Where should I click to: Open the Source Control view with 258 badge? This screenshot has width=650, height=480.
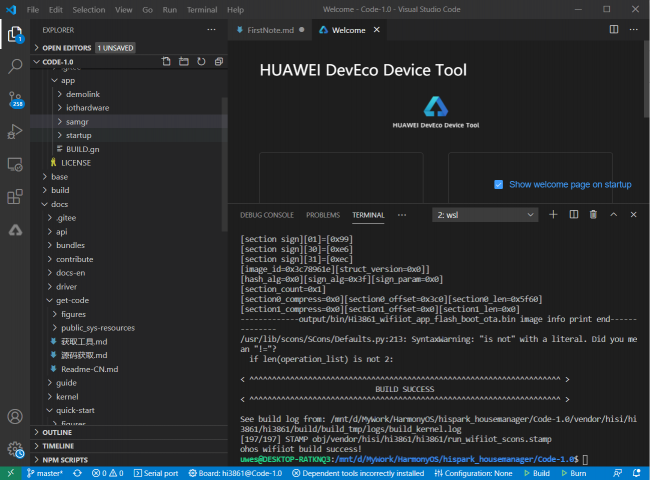click(x=15, y=99)
